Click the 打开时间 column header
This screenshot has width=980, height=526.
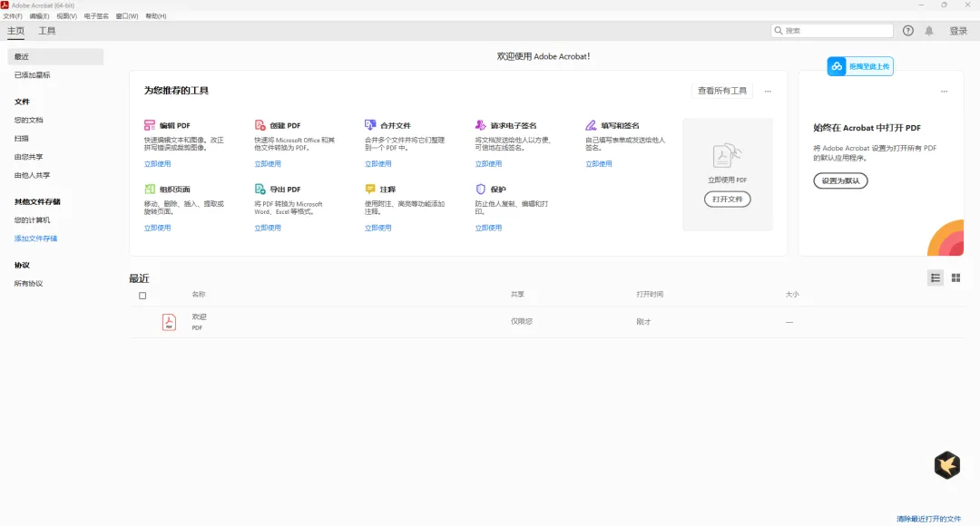(650, 294)
